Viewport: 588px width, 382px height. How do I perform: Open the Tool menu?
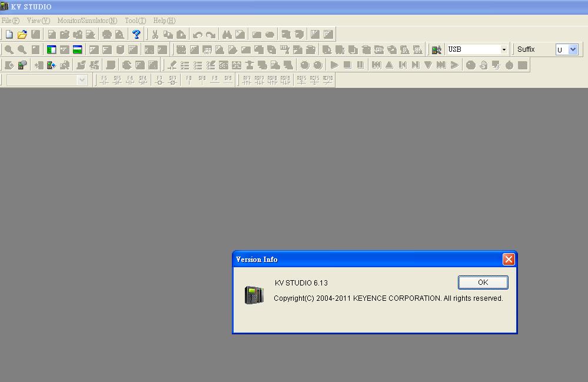click(x=135, y=21)
